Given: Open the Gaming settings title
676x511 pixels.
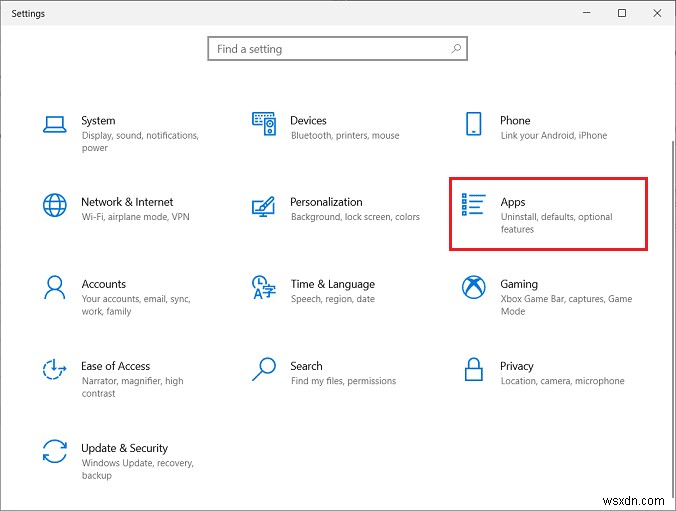Looking at the screenshot, I should [519, 284].
